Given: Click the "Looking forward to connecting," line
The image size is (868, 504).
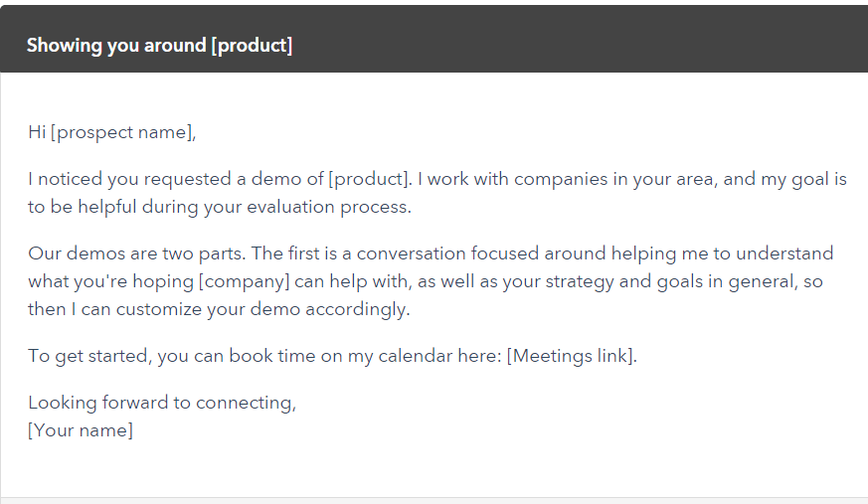Looking at the screenshot, I should pos(162,403).
